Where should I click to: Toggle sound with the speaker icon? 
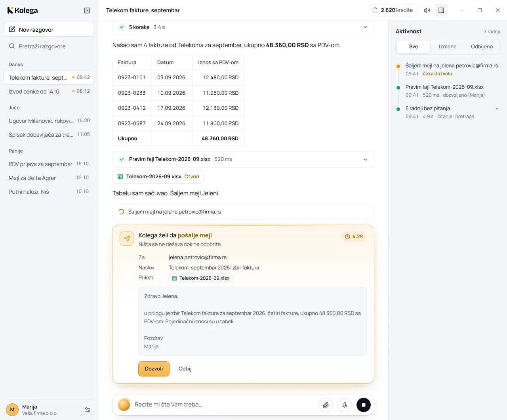(x=427, y=10)
